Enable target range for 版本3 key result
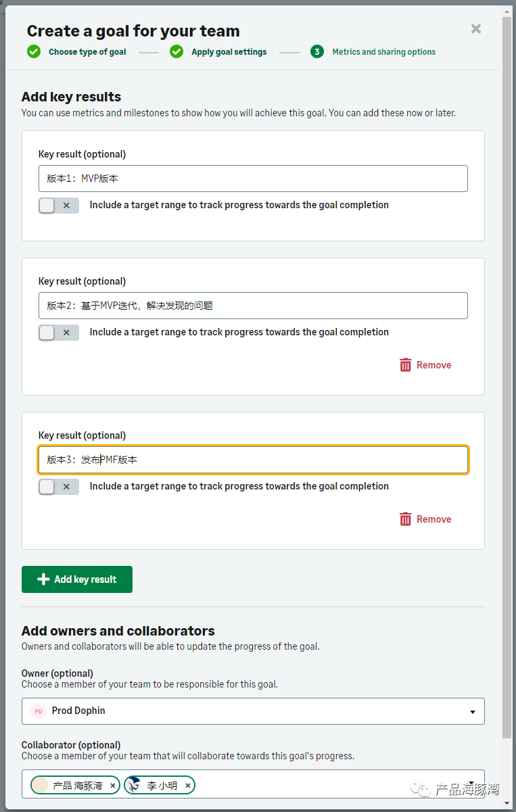516x812 pixels. point(59,487)
